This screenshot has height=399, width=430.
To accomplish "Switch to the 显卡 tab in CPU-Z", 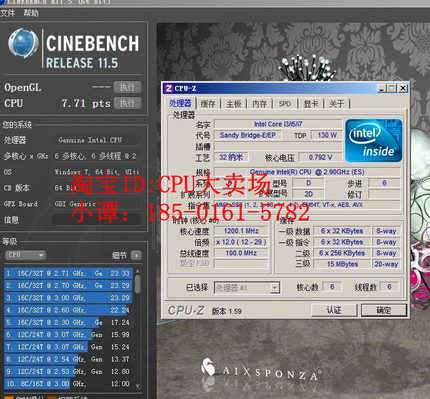I will coord(310,104).
